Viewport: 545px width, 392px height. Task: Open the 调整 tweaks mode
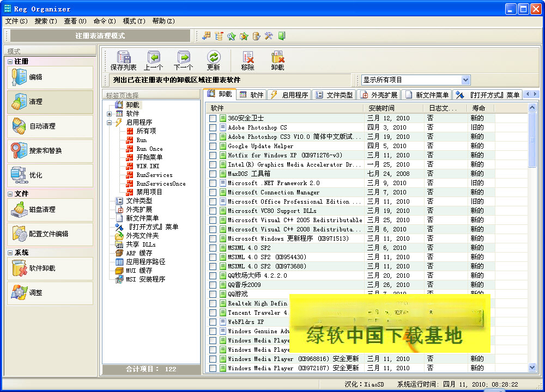pyautogui.click(x=50, y=293)
